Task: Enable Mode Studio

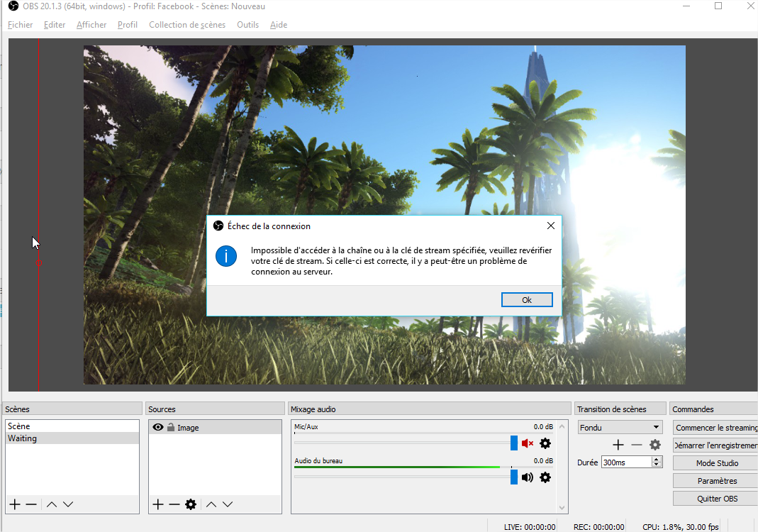Action: point(715,463)
